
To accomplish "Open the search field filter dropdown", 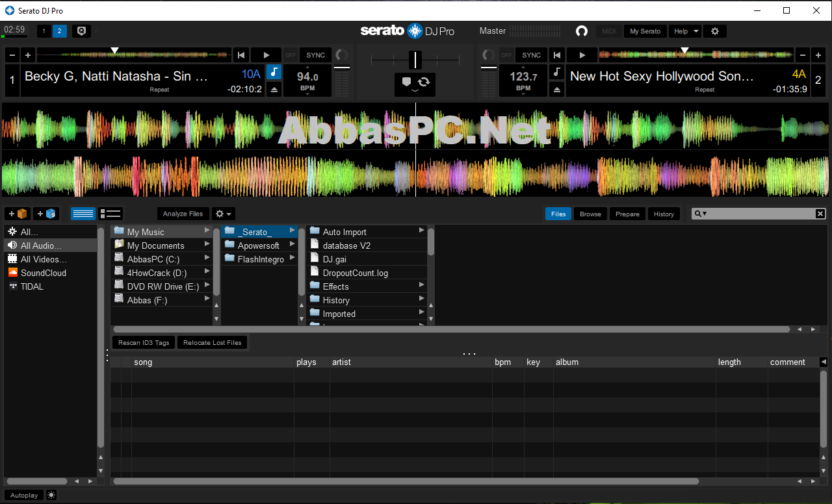I will point(700,214).
